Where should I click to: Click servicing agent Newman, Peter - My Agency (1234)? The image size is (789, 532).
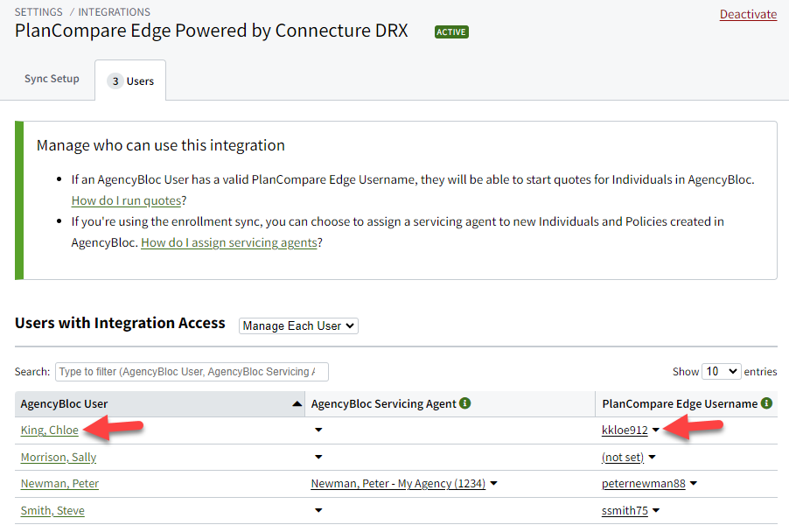(398, 484)
